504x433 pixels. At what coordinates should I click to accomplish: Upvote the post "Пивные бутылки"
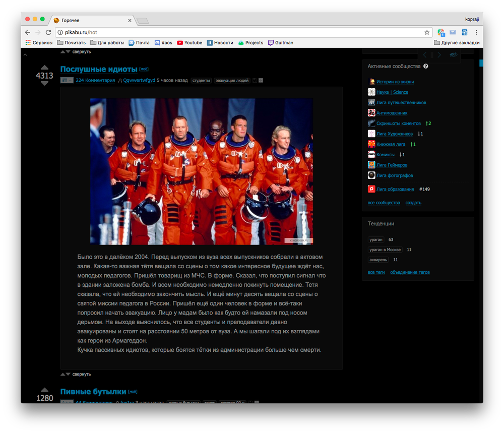tap(45, 390)
